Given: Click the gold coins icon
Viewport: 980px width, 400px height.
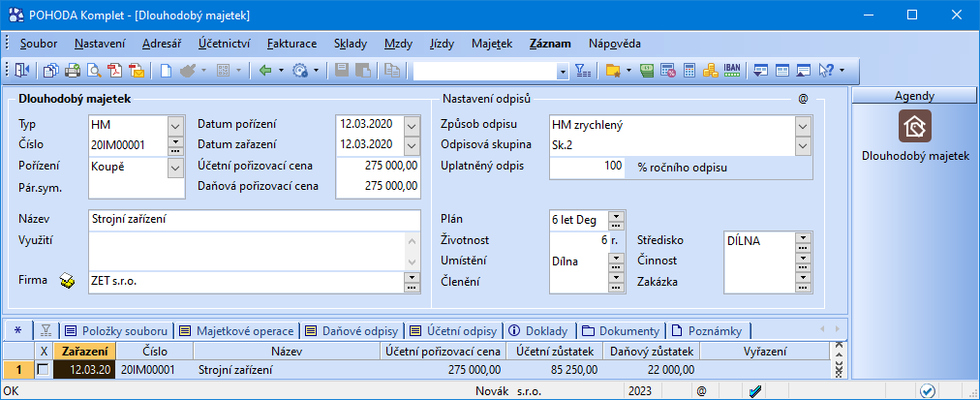Looking at the screenshot, I should (710, 71).
